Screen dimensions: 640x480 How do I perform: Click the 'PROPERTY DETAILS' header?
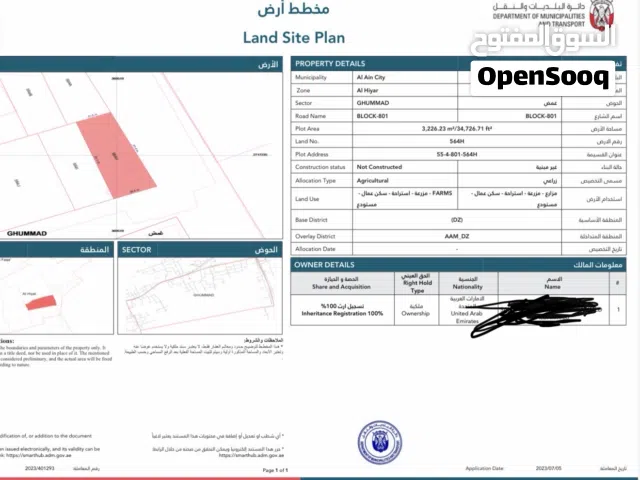click(x=330, y=64)
